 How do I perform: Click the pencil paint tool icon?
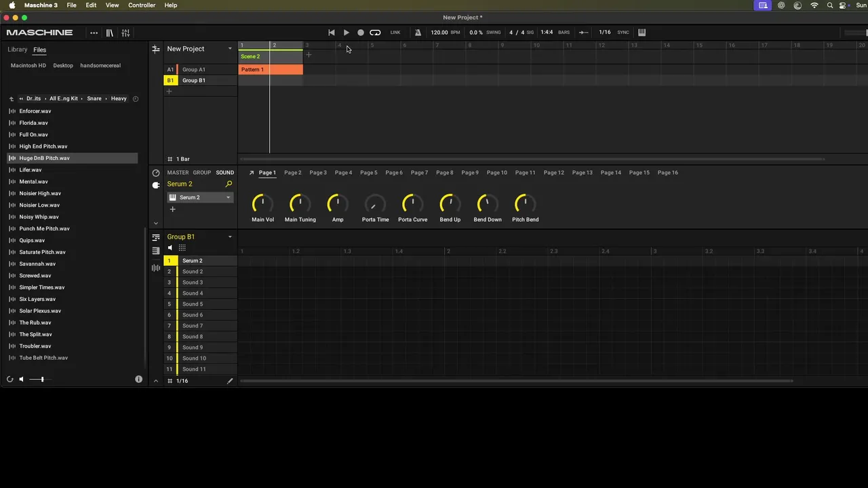[x=230, y=381]
